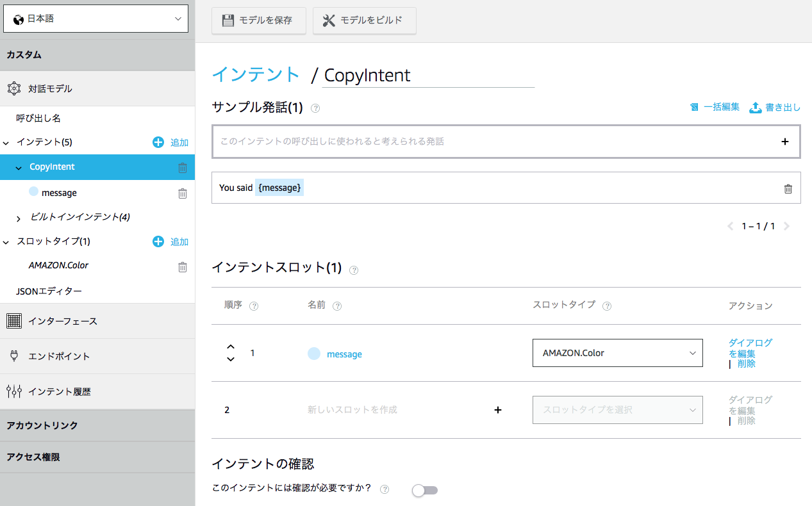
Task: Click plus to create new slot
Action: [x=498, y=410]
